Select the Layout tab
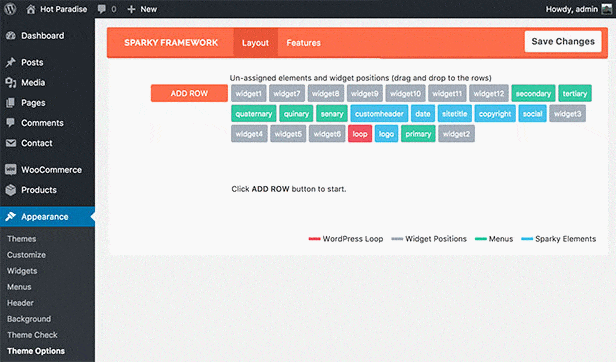This screenshot has height=362, width=616. pos(255,43)
